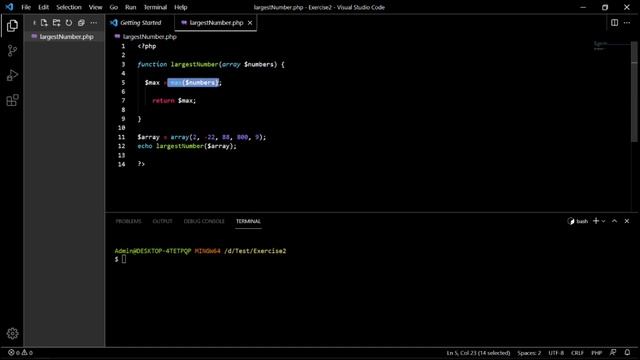Open largestNumber.php in the Explorer tree
This screenshot has width=640, height=360.
click(x=64, y=37)
